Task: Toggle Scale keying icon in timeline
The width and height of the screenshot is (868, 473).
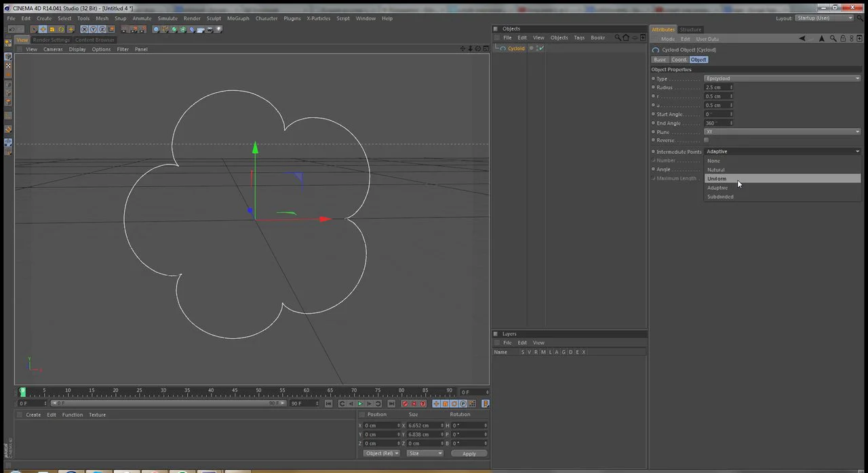Action: [x=445, y=403]
